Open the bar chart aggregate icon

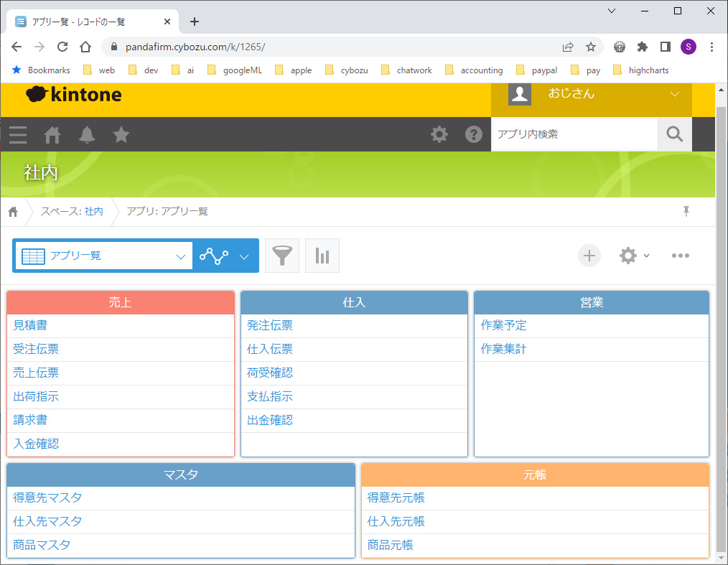click(322, 256)
